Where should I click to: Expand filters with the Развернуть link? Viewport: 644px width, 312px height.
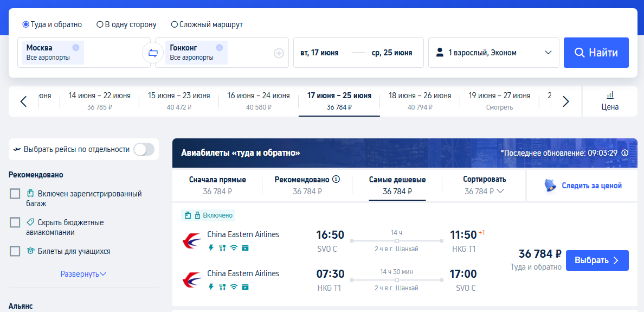point(83,274)
